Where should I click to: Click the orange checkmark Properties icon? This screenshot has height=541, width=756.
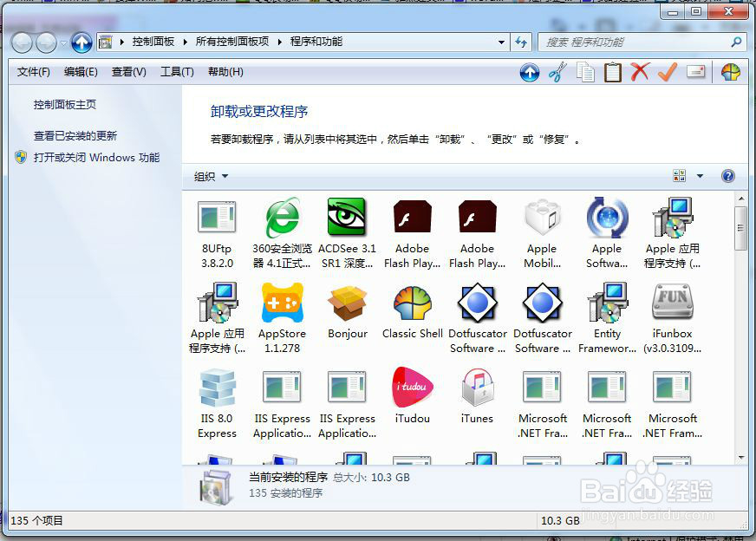coord(668,72)
